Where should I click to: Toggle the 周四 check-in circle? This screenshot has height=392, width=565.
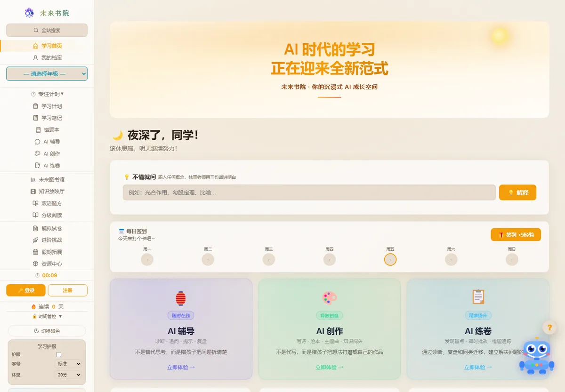click(x=330, y=259)
